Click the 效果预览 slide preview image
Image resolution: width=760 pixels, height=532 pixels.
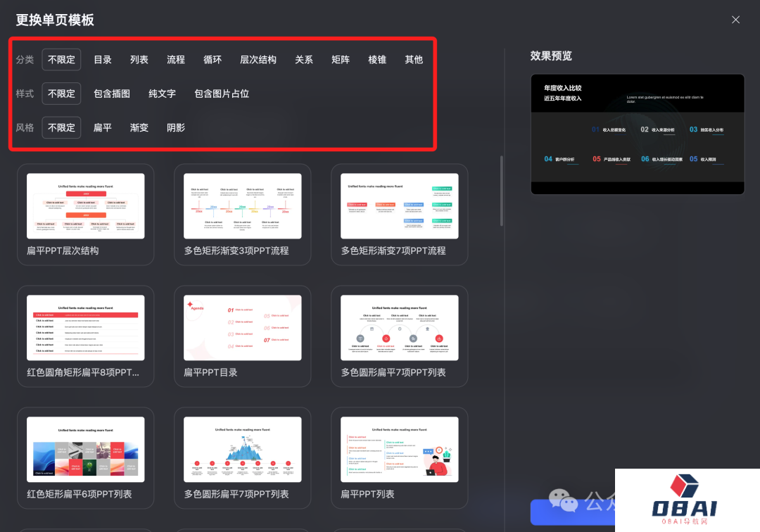(x=637, y=134)
